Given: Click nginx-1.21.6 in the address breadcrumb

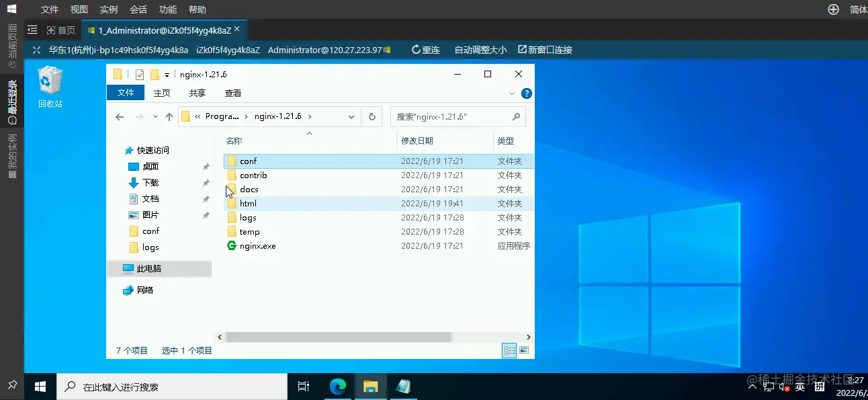Looking at the screenshot, I should point(278,116).
